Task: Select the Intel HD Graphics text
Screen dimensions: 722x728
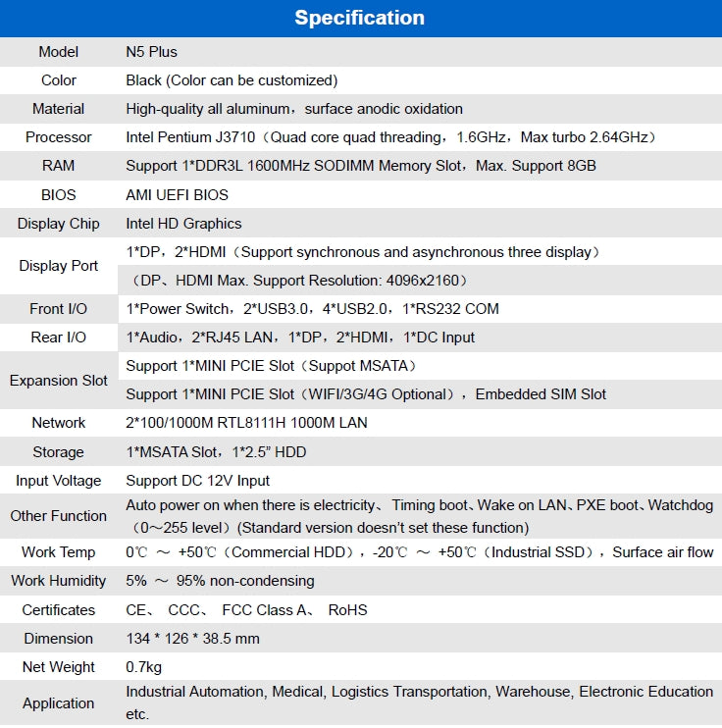Action: (x=183, y=223)
